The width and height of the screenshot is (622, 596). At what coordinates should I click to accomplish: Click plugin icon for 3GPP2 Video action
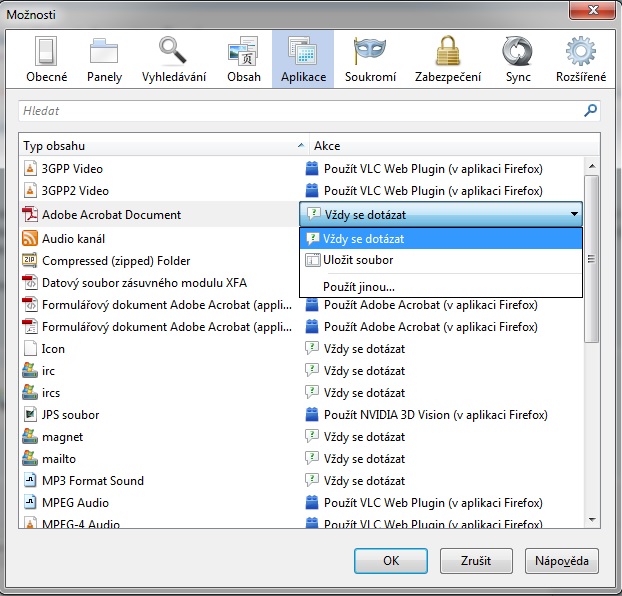[312, 190]
